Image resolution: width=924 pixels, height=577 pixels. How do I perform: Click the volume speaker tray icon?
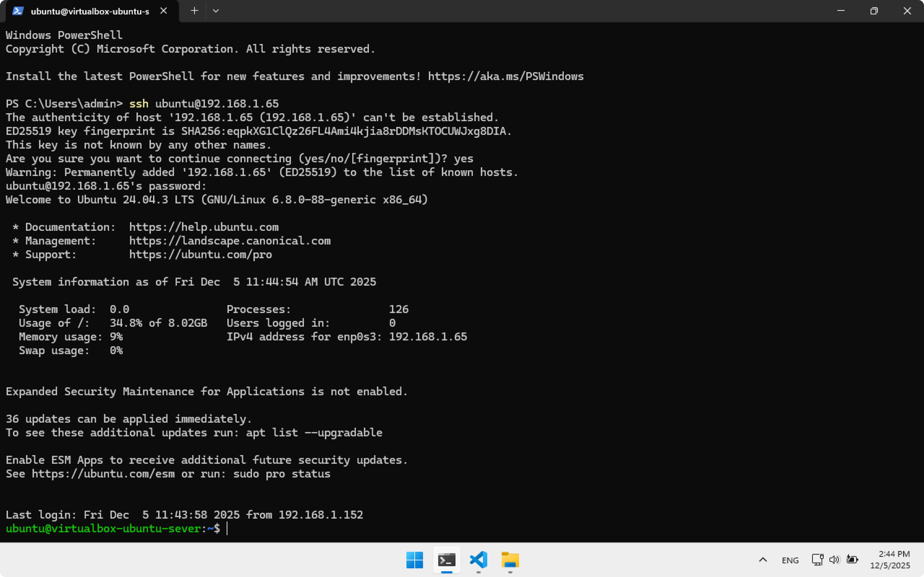(x=834, y=559)
